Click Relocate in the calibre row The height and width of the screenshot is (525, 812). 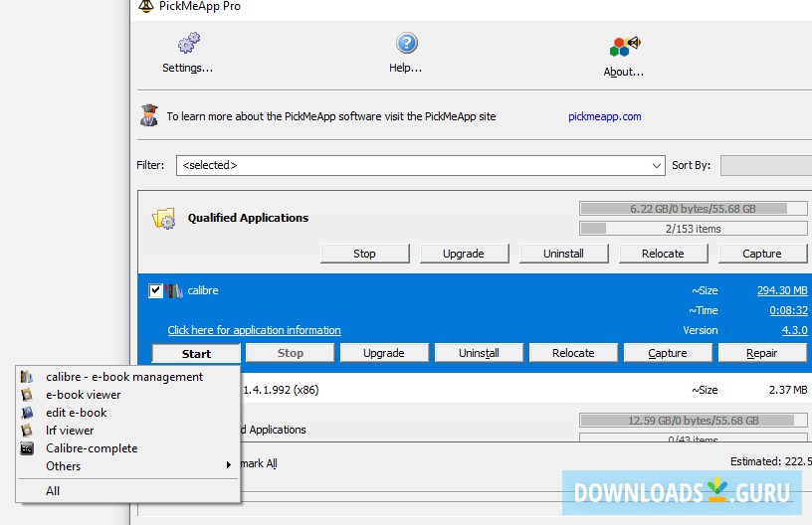pyautogui.click(x=573, y=353)
